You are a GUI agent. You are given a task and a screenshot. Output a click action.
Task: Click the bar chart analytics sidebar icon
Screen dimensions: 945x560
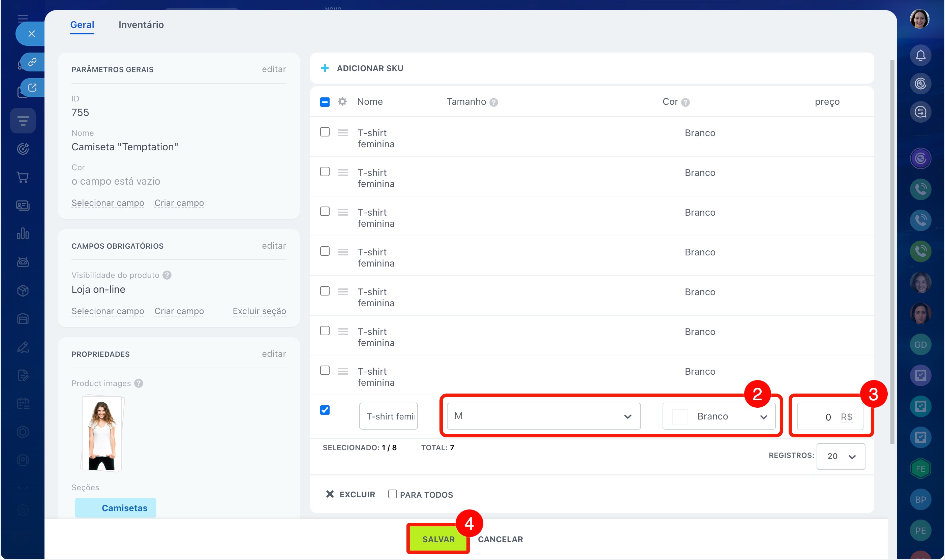(x=23, y=234)
